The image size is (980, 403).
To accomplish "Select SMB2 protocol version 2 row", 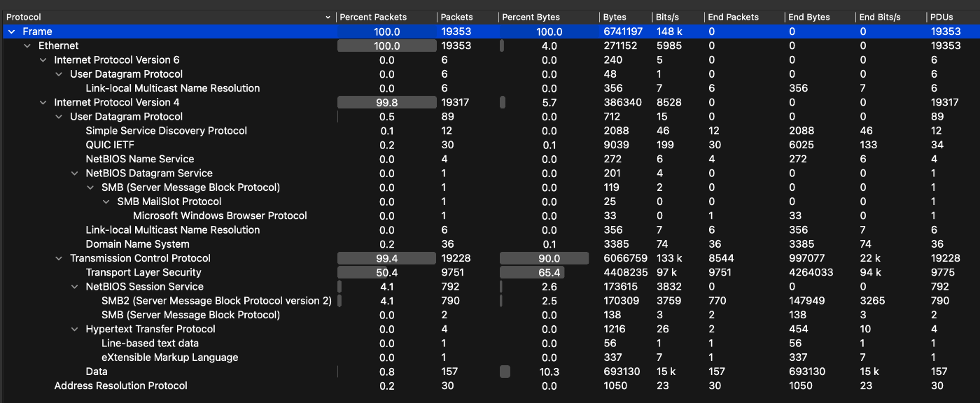I will (490, 301).
